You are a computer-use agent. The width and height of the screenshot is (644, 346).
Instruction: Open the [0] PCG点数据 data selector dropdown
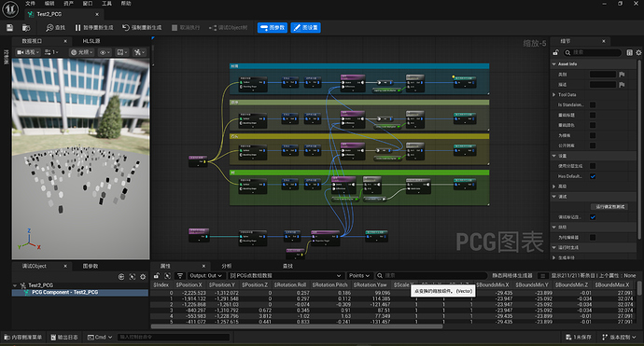click(286, 275)
